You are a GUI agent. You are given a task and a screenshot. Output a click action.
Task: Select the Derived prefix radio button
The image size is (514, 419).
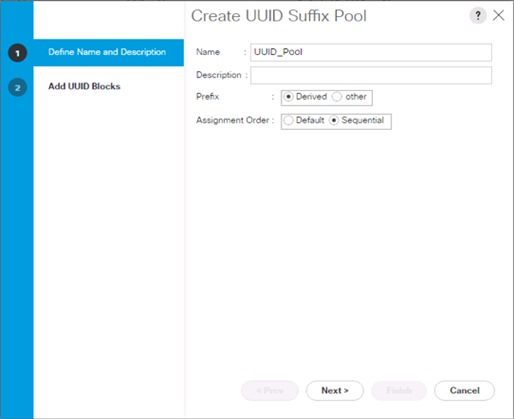[288, 97]
